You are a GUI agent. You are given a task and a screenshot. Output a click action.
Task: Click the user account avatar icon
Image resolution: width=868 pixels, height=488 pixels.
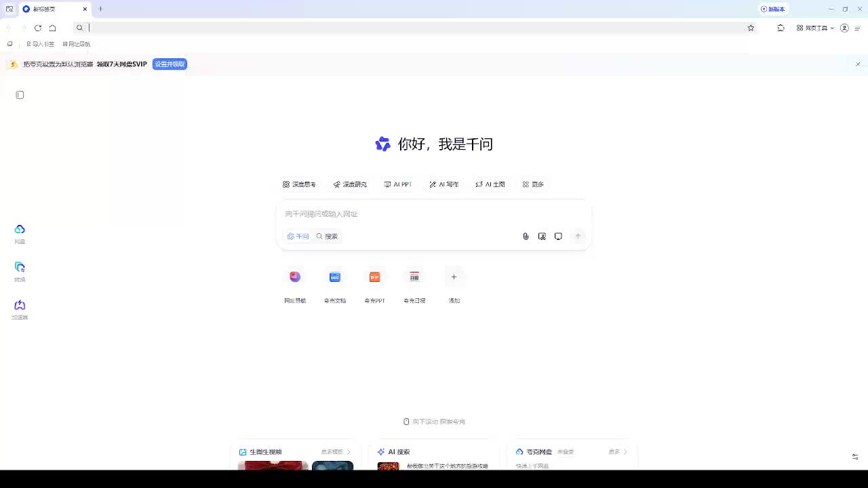pos(844,28)
